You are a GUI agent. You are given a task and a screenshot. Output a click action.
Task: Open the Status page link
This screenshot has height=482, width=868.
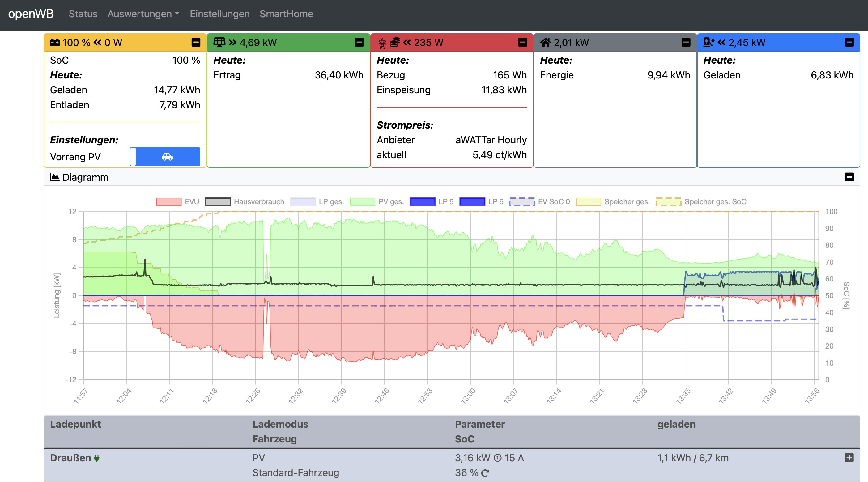coord(83,14)
